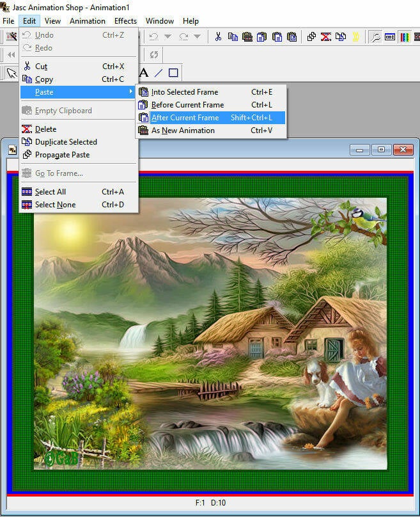Click the grey circular arrows refresh icon

tap(154, 55)
